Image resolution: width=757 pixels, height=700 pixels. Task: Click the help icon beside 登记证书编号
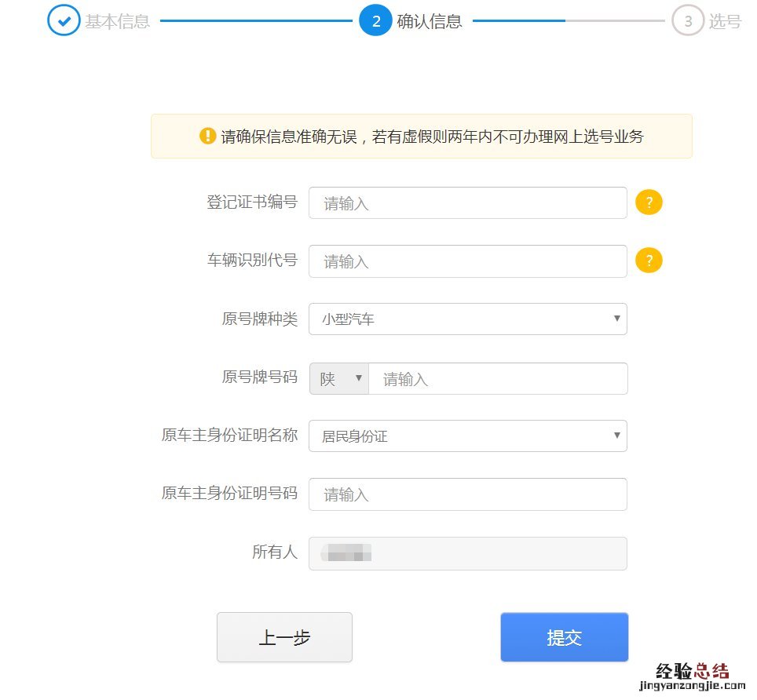click(x=649, y=202)
